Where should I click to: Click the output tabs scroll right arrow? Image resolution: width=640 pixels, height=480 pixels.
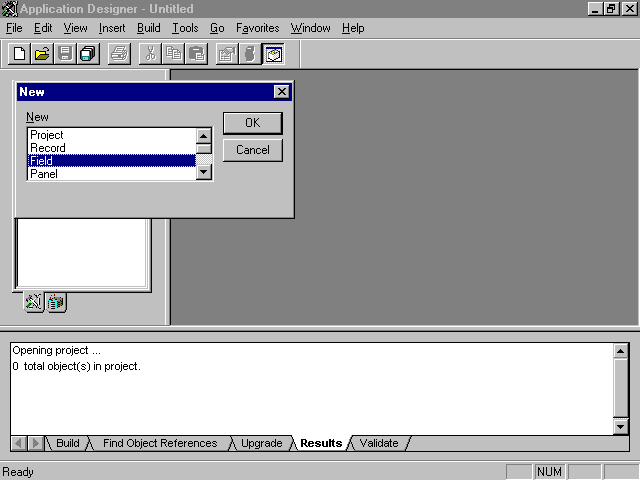click(36, 443)
